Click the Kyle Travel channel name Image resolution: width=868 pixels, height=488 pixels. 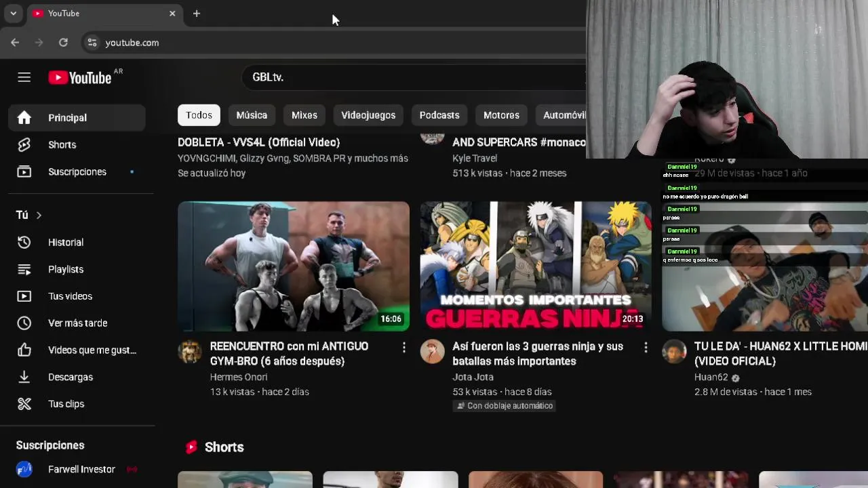click(475, 158)
